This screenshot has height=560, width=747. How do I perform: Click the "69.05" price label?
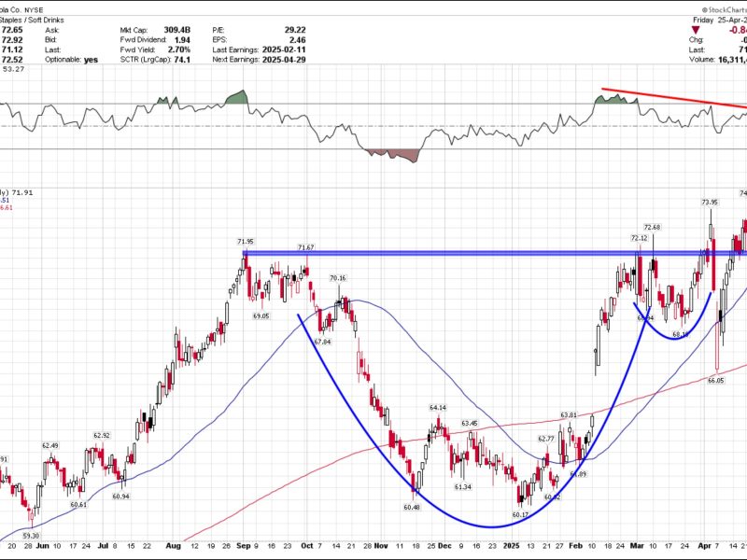[x=261, y=315]
